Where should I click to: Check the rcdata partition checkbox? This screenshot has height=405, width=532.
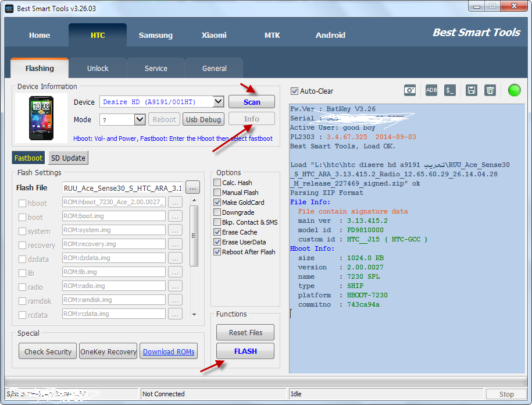pos(23,315)
